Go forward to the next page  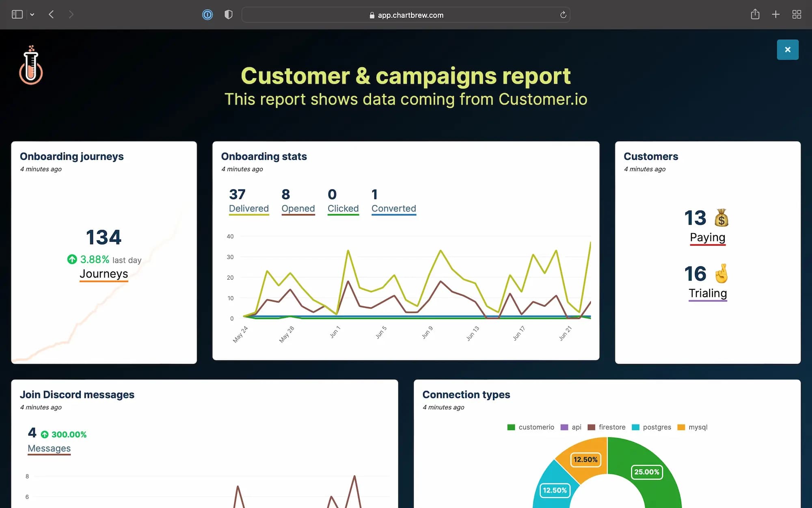[x=71, y=15]
